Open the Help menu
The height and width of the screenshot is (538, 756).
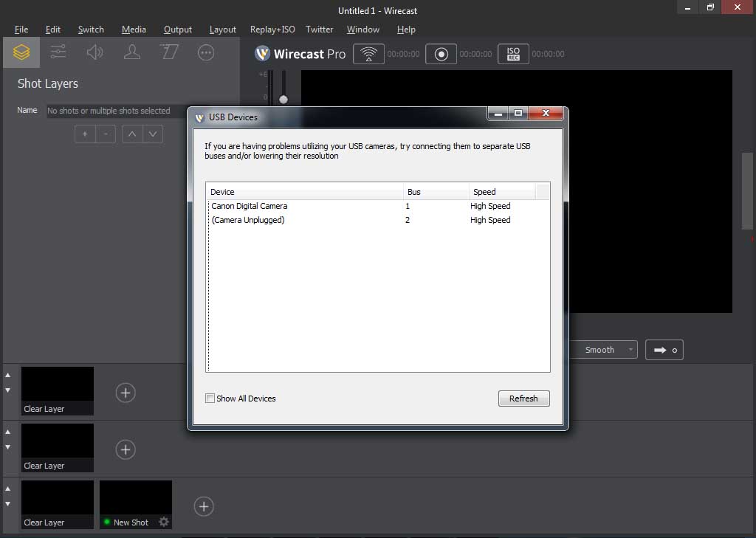coord(406,30)
